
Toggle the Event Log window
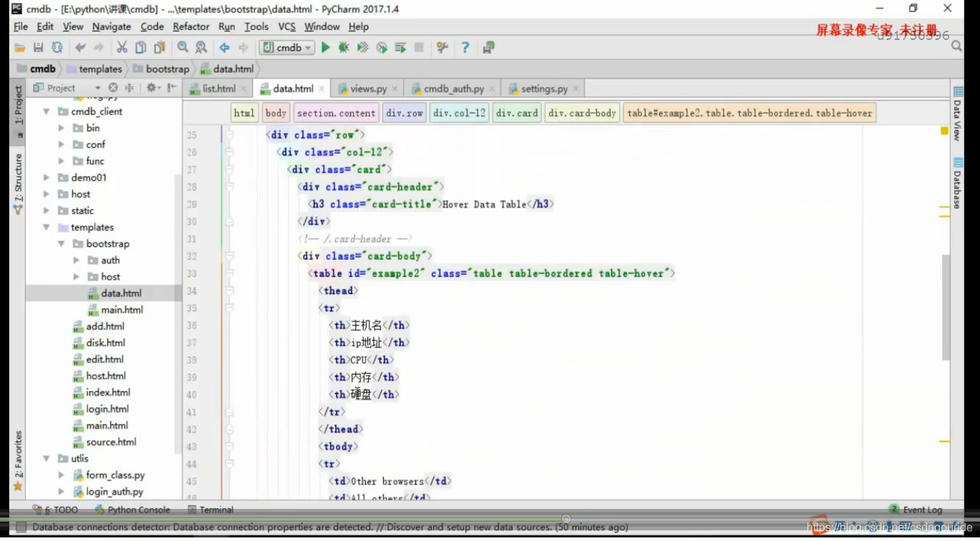click(x=916, y=510)
